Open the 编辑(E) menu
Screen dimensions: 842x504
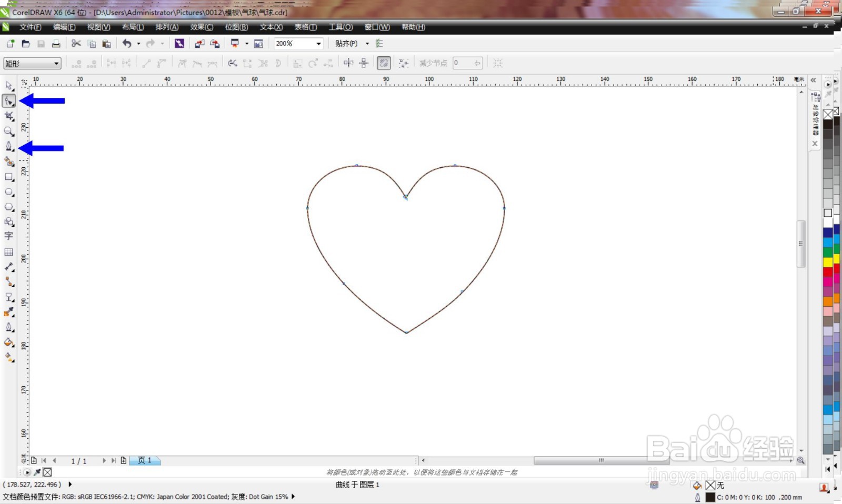point(64,27)
